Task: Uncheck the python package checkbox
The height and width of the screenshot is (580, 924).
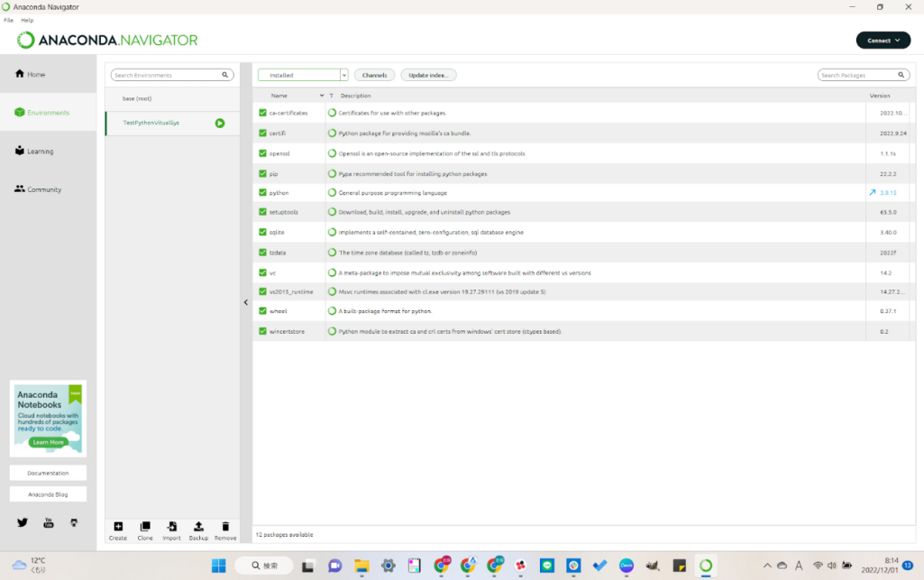Action: (x=263, y=193)
